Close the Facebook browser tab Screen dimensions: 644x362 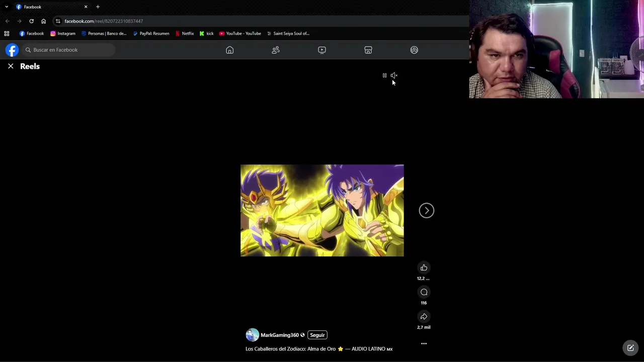pos(86,7)
